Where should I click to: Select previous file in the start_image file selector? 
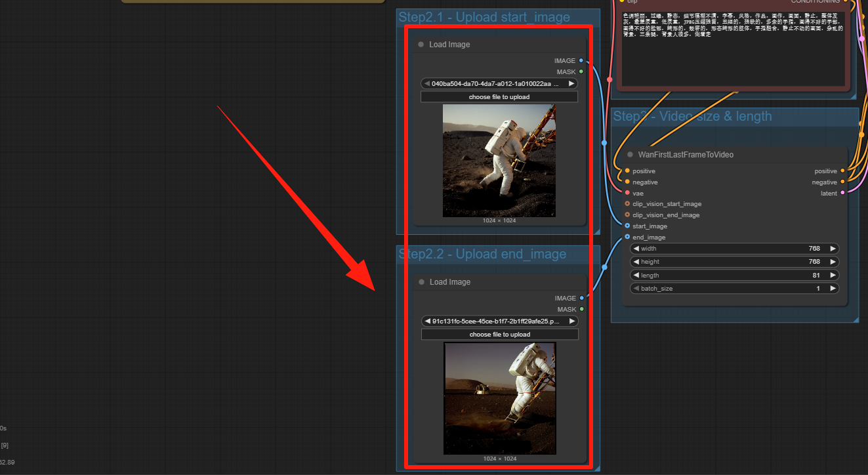(427, 84)
